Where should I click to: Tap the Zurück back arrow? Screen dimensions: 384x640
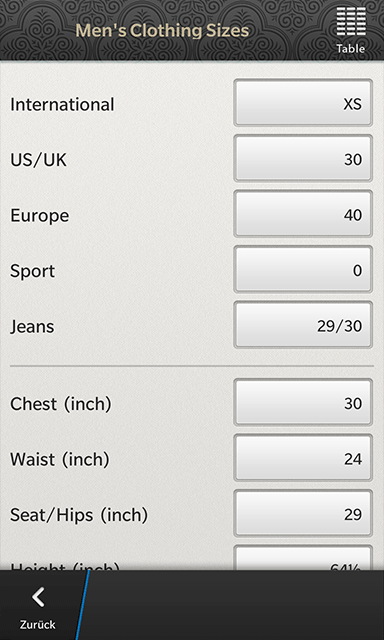pyautogui.click(x=38, y=605)
